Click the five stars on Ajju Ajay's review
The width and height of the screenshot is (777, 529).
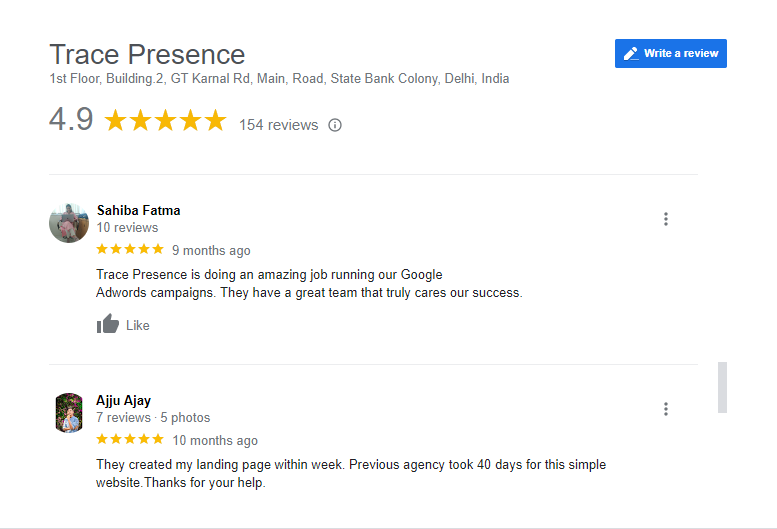point(130,439)
